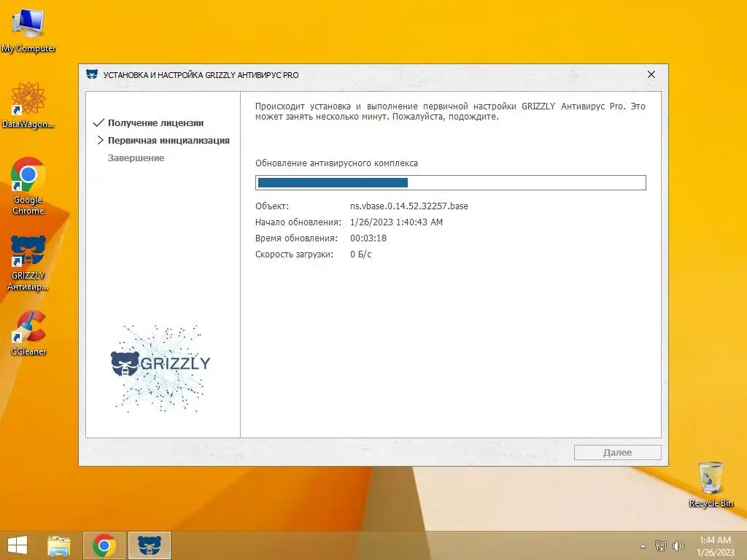
Task: Open My Computer desktop icon
Action: (28, 31)
